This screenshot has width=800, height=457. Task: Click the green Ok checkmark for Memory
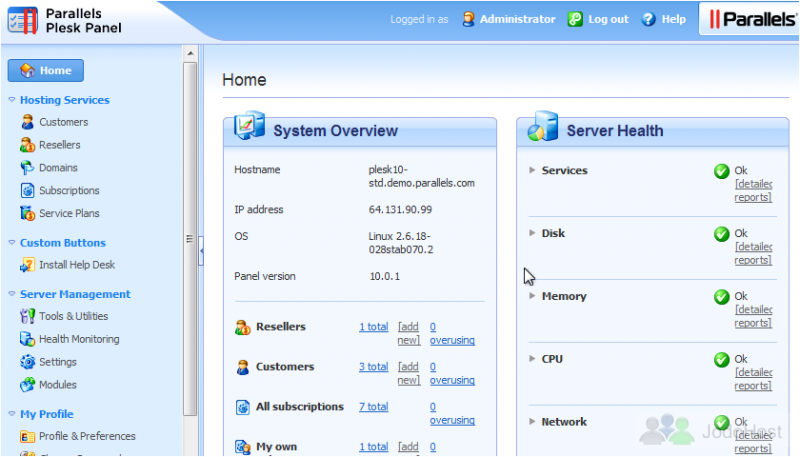pos(721,297)
